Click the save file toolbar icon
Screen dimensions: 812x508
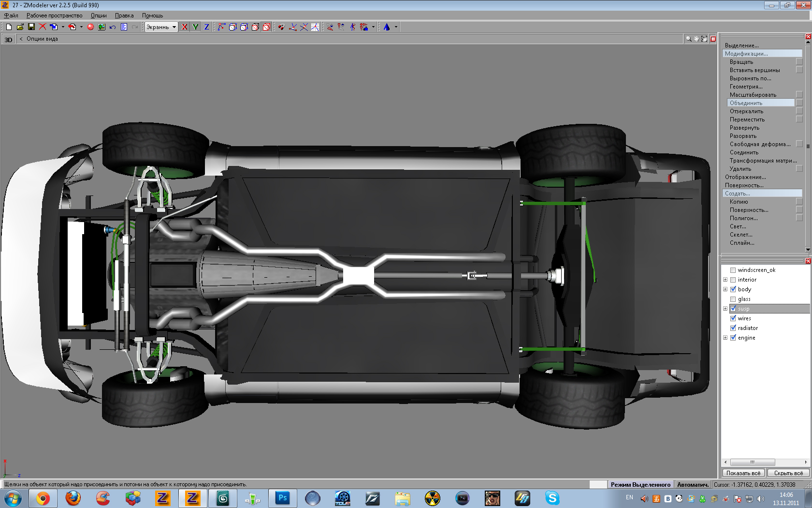31,27
